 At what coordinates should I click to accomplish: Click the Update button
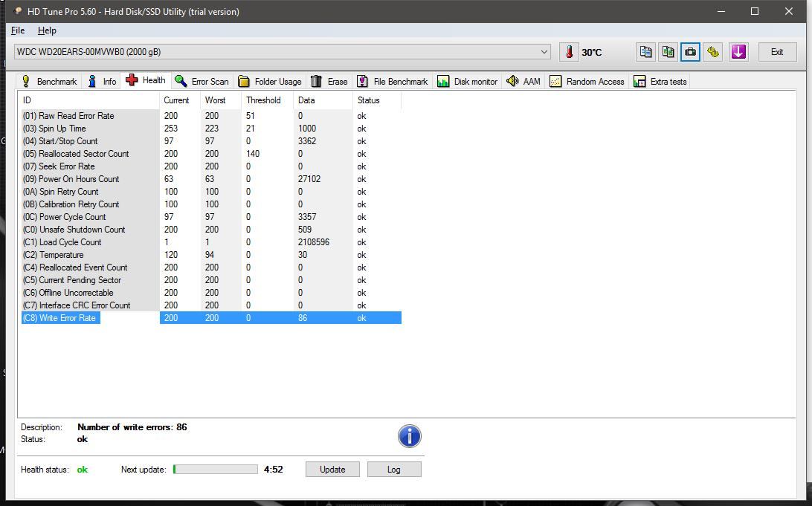[x=332, y=470]
